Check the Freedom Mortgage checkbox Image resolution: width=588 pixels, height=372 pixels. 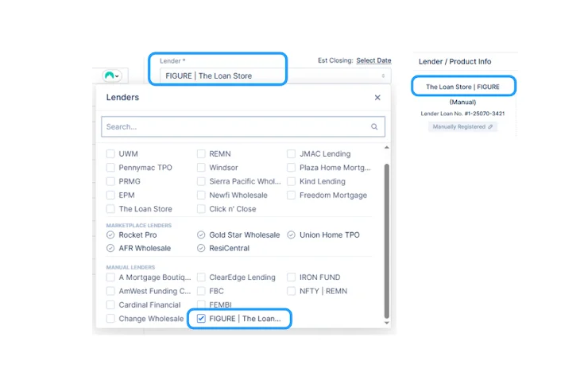click(x=291, y=196)
